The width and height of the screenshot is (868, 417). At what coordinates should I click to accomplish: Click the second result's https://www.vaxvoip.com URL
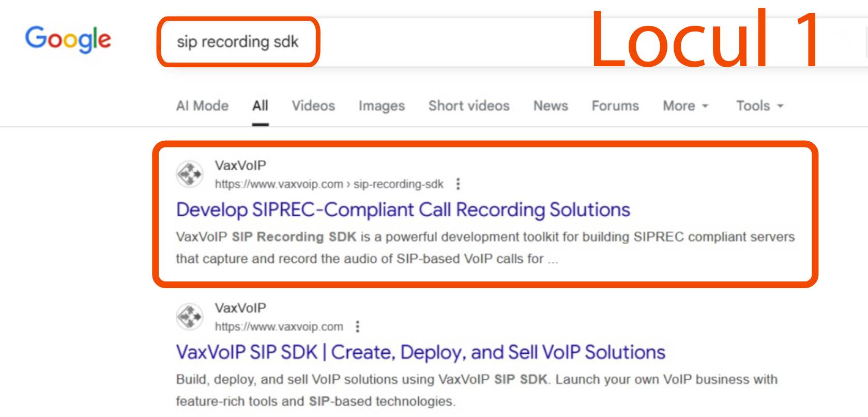tap(279, 326)
